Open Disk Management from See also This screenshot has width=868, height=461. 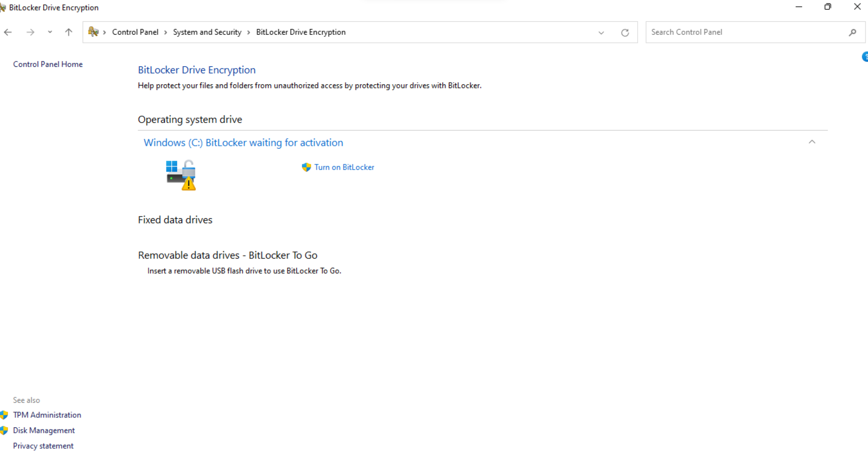pyautogui.click(x=44, y=430)
